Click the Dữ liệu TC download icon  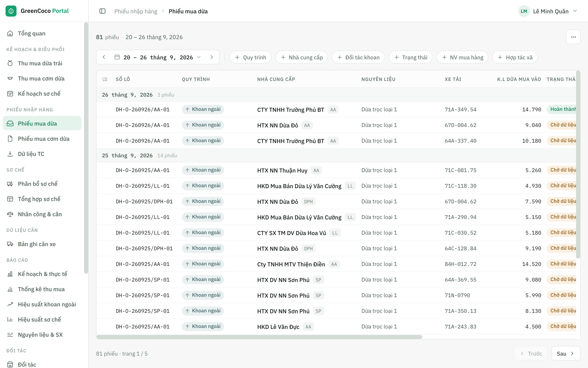click(x=10, y=154)
